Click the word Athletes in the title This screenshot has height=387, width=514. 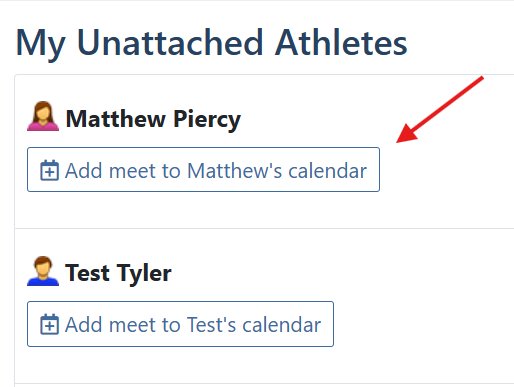pyautogui.click(x=341, y=43)
